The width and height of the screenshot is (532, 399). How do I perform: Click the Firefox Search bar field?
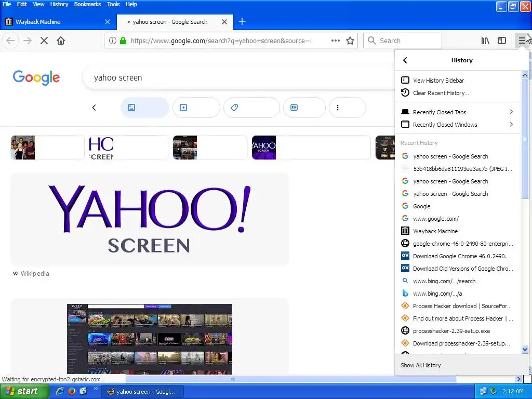point(403,41)
